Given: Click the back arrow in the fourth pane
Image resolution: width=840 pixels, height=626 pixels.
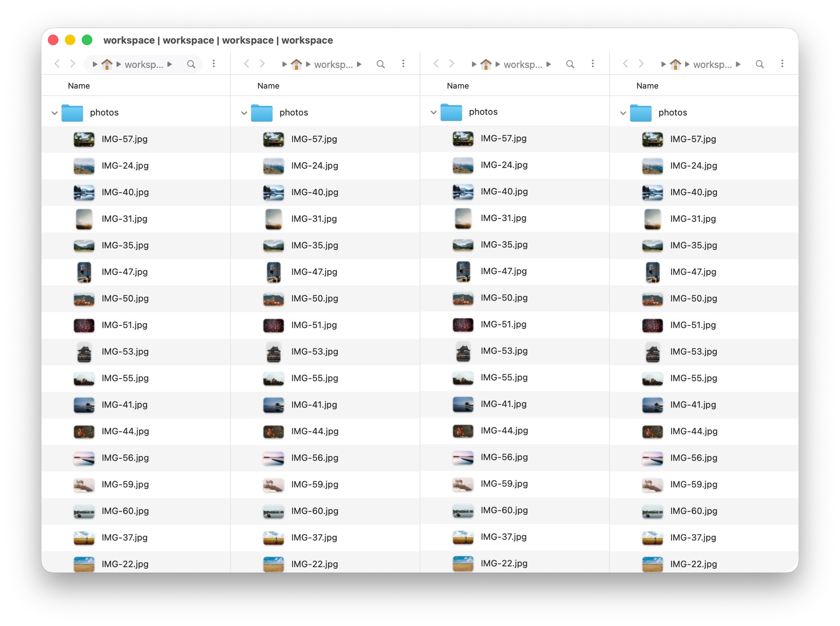Looking at the screenshot, I should coord(626,64).
